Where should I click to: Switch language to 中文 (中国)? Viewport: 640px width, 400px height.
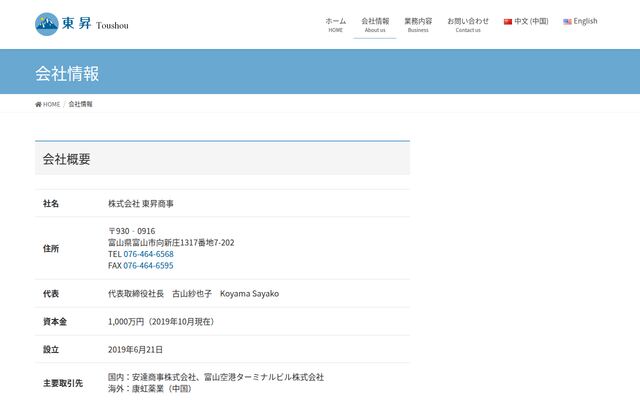(526, 21)
